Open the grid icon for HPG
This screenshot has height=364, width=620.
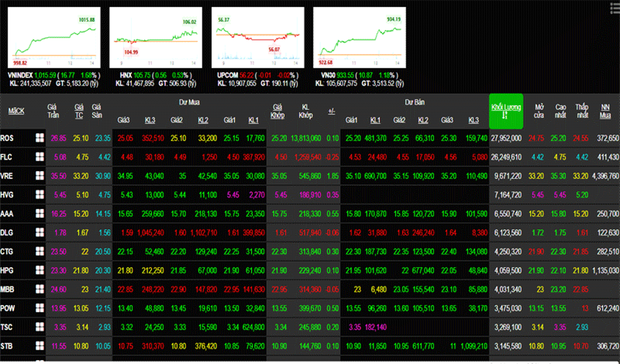40,270
